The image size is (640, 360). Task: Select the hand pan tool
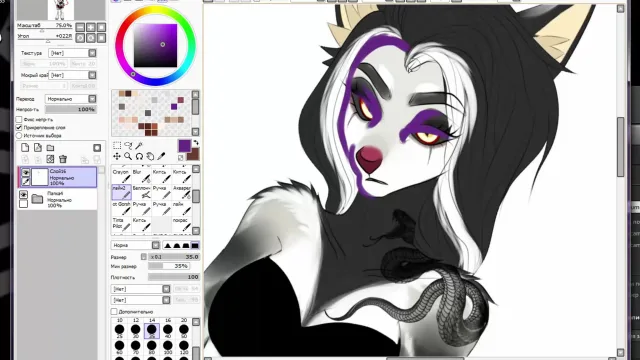click(x=150, y=156)
